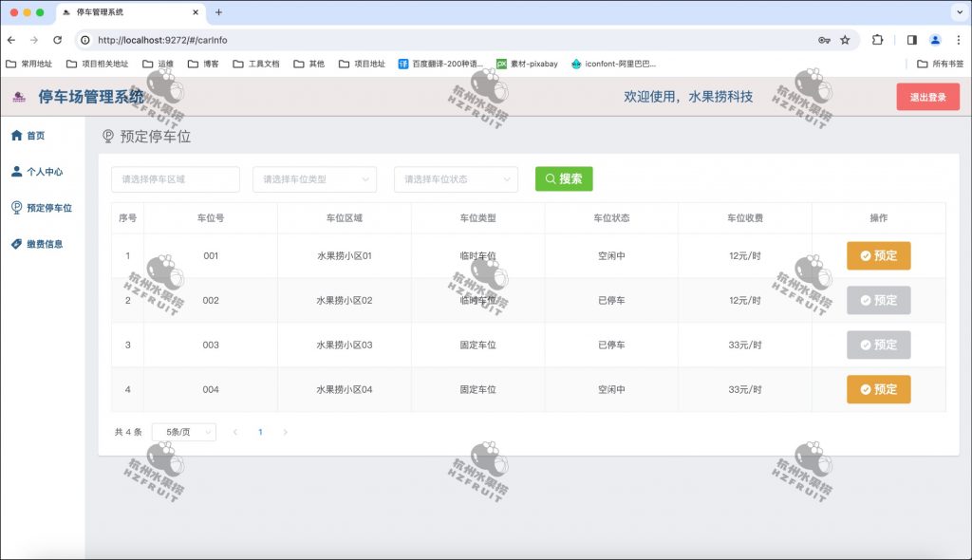Open the 请选择车位类型 dropdown
This screenshot has width=972, height=560.
pyautogui.click(x=314, y=178)
